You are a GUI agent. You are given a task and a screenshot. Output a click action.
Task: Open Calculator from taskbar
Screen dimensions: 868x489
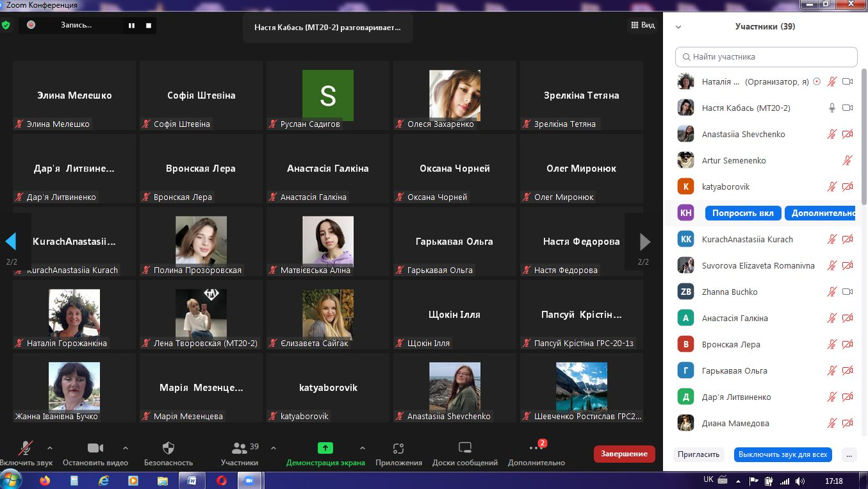pos(74,480)
